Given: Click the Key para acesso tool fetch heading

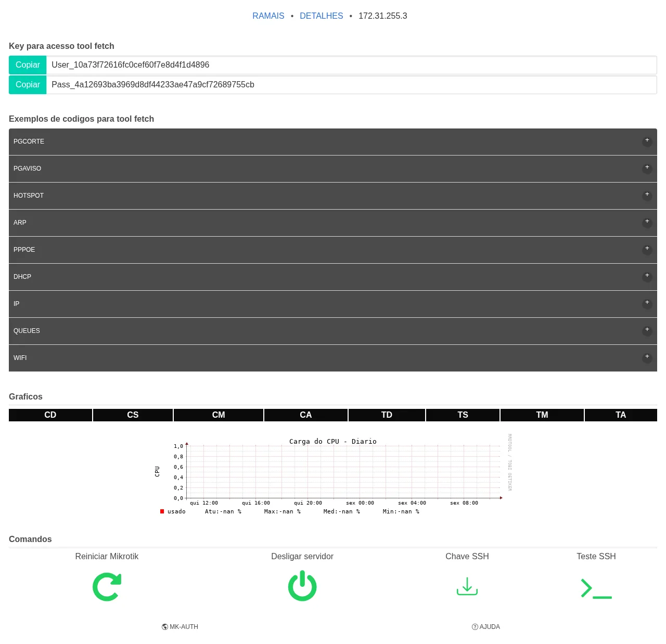Looking at the screenshot, I should click(61, 46).
